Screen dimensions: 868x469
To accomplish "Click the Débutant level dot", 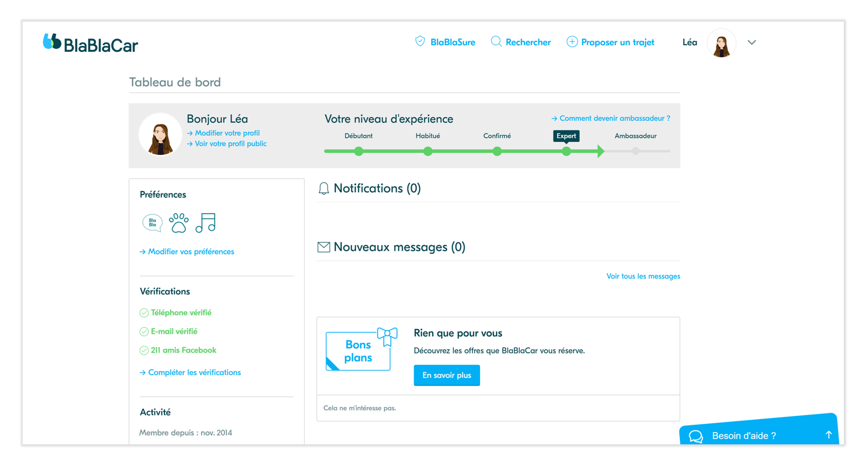I will tap(359, 151).
